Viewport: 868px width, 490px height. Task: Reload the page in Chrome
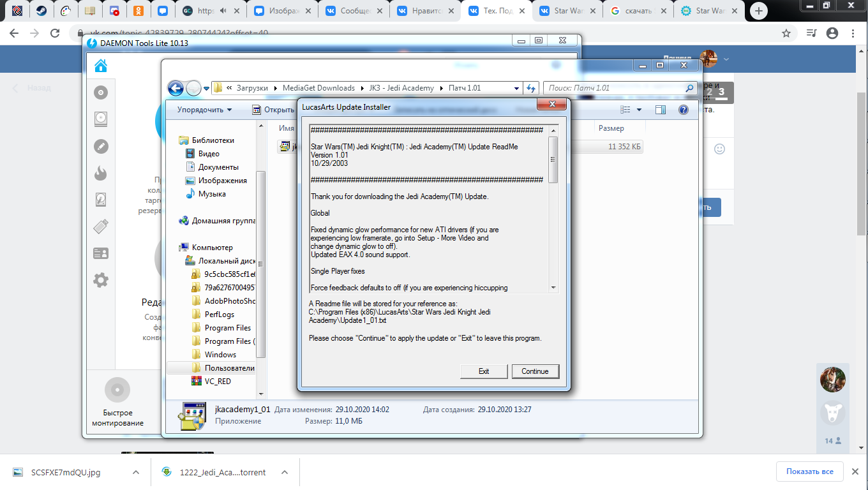55,33
